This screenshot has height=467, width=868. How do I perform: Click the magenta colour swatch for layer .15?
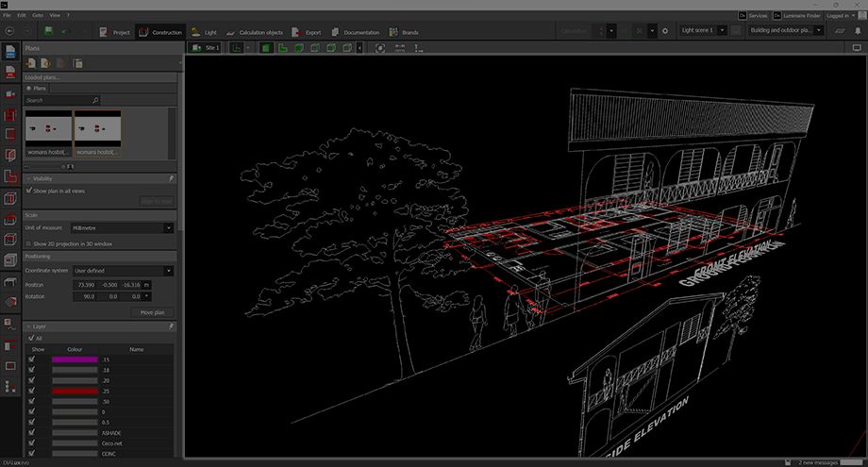tap(75, 359)
